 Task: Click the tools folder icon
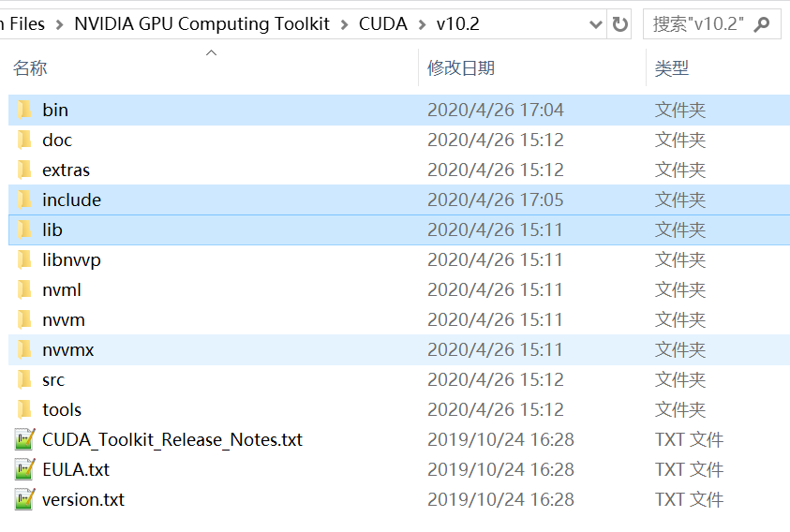click(x=24, y=409)
